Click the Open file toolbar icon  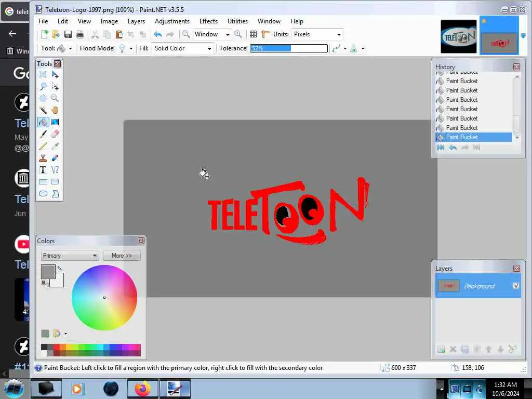pos(56,34)
